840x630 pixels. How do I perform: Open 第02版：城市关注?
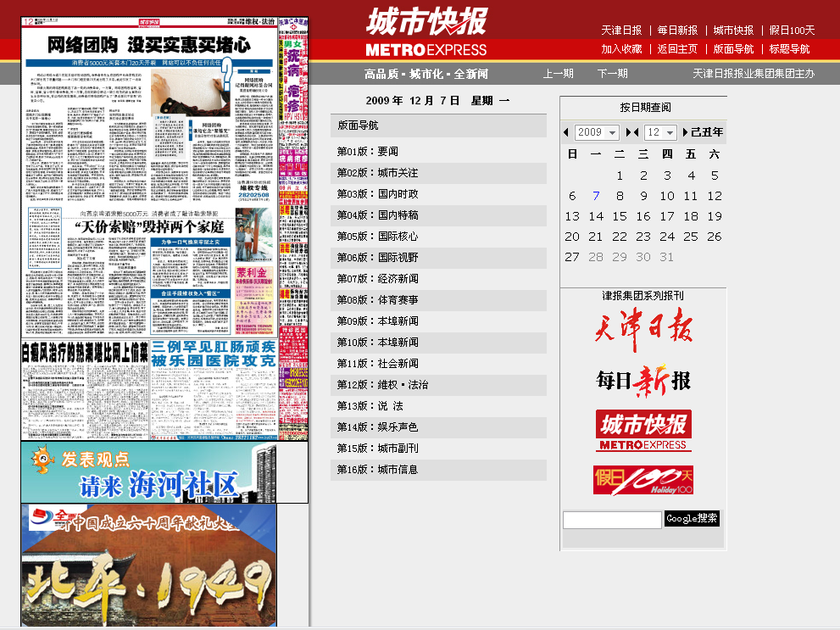point(377,173)
